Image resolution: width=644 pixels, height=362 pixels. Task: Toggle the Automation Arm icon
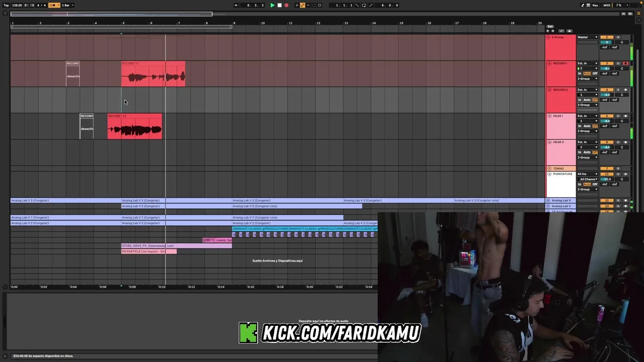302,5
